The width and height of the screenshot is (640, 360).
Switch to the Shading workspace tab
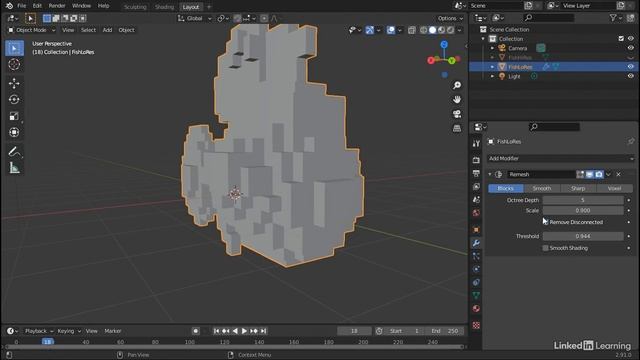pos(164,7)
